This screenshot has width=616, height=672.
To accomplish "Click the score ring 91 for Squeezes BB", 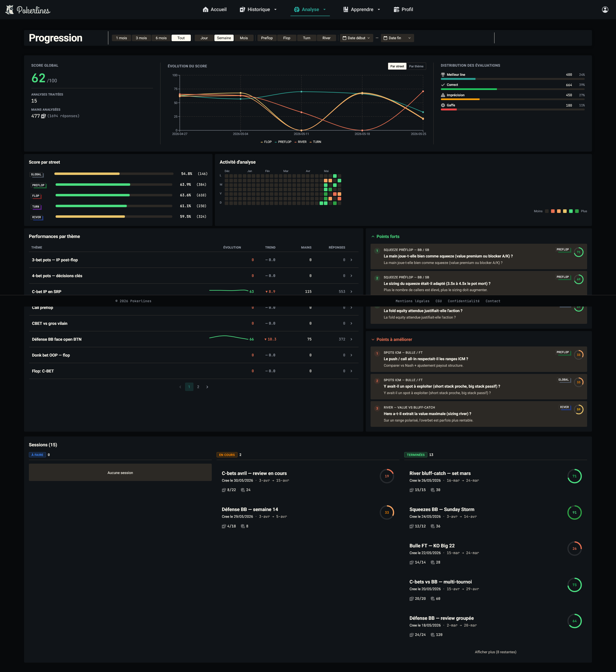I will 574,512.
